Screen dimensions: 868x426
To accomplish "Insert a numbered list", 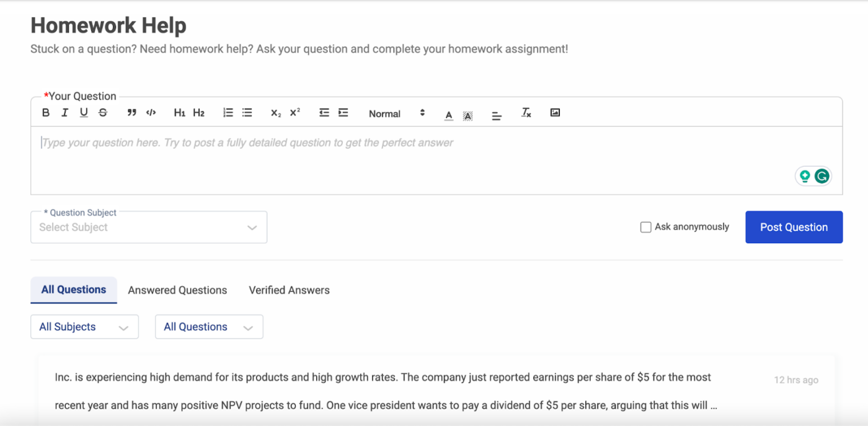I will 228,113.
